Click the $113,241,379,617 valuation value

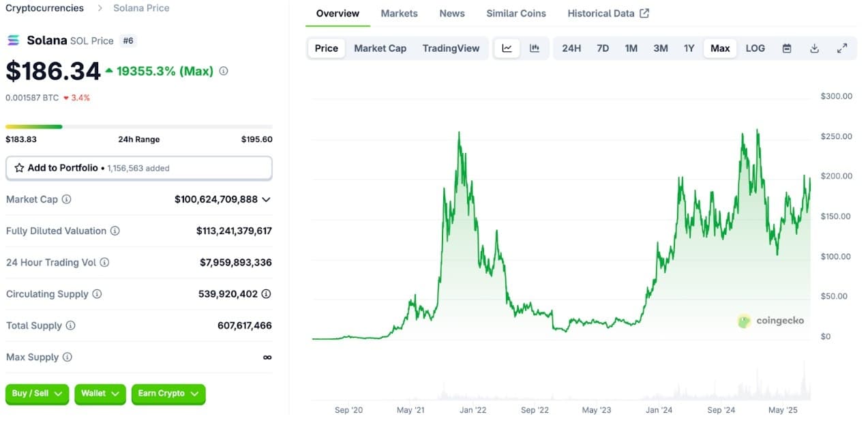coord(234,231)
